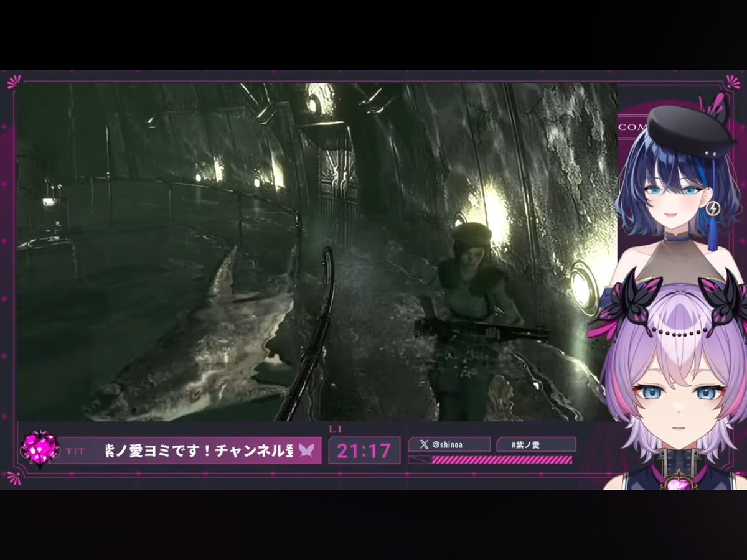Screen dimensions: 747x560
Task: Click the game footage with shark
Action: [316, 251]
